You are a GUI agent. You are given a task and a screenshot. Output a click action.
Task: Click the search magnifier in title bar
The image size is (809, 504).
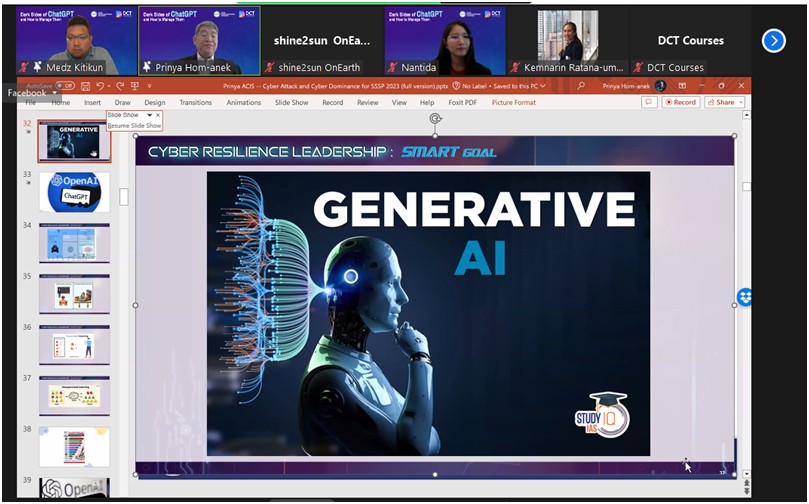tap(584, 86)
